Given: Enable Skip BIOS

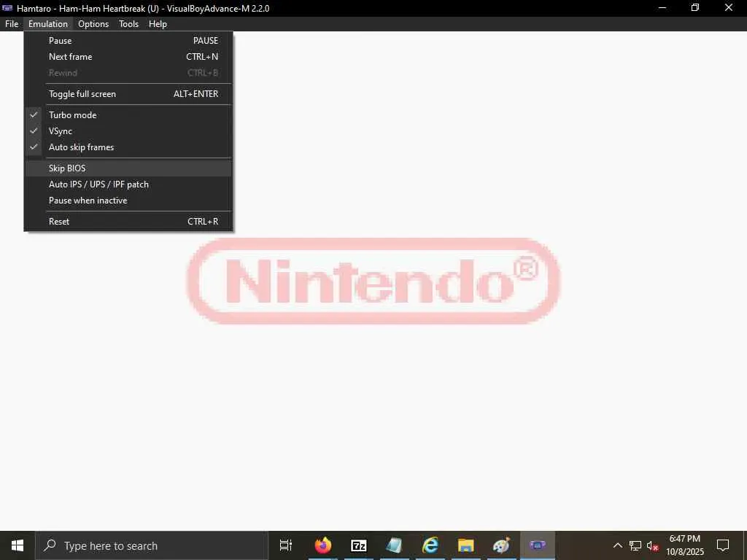Looking at the screenshot, I should tap(128, 168).
